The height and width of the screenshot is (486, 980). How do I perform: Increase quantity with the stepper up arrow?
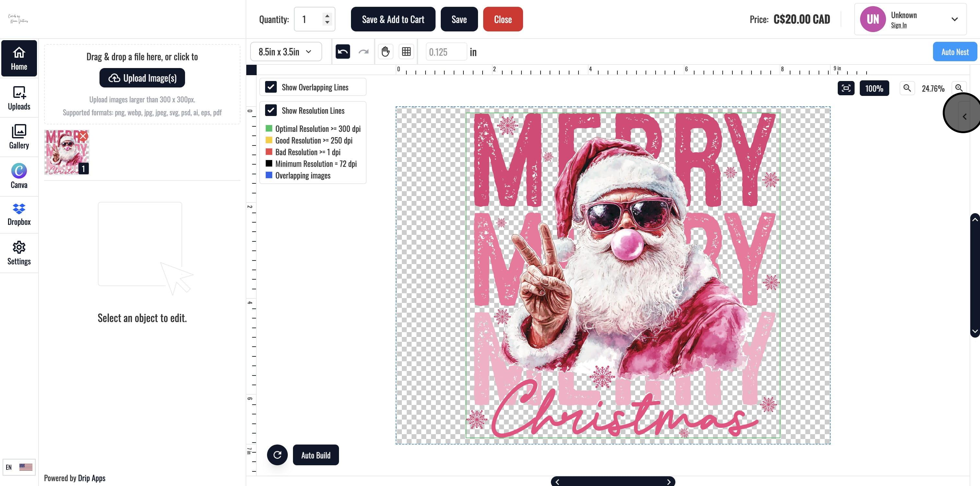(x=327, y=16)
